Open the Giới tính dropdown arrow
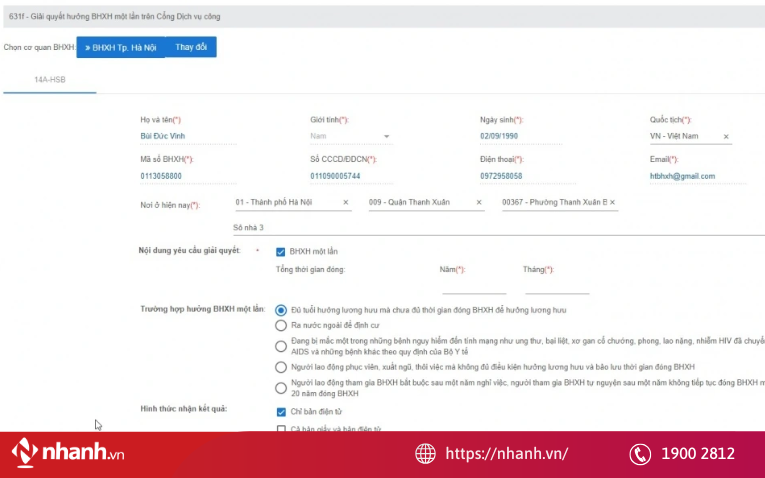 387,137
